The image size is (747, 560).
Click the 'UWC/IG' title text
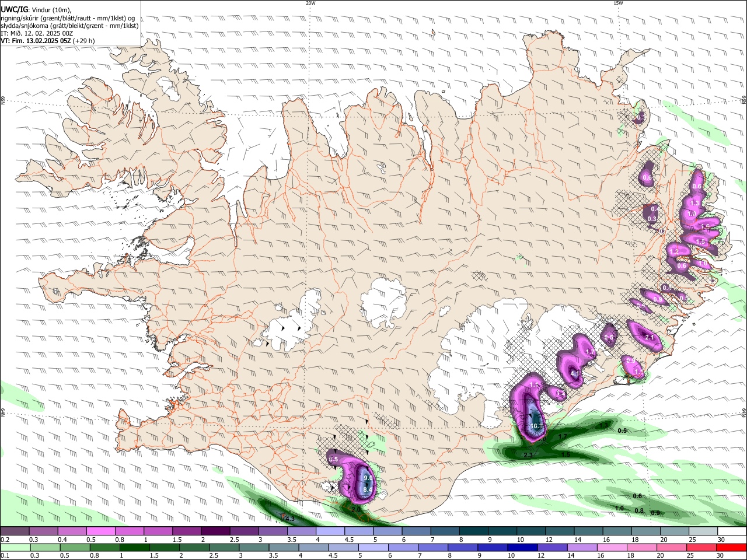tap(14, 9)
